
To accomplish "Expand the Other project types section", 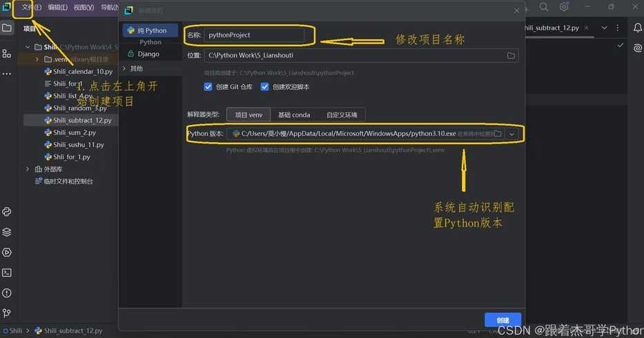I will 125,68.
